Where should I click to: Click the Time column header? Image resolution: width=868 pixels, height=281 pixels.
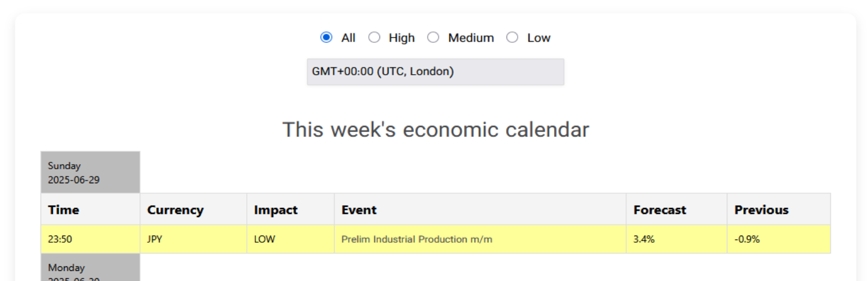point(64,210)
